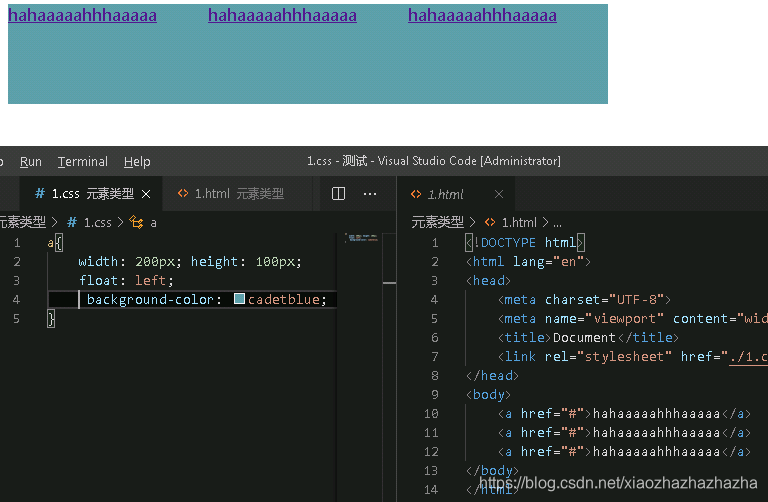
Task: Click the first hahaaaaahhhaaaaa link in the browser
Action: (x=82, y=16)
